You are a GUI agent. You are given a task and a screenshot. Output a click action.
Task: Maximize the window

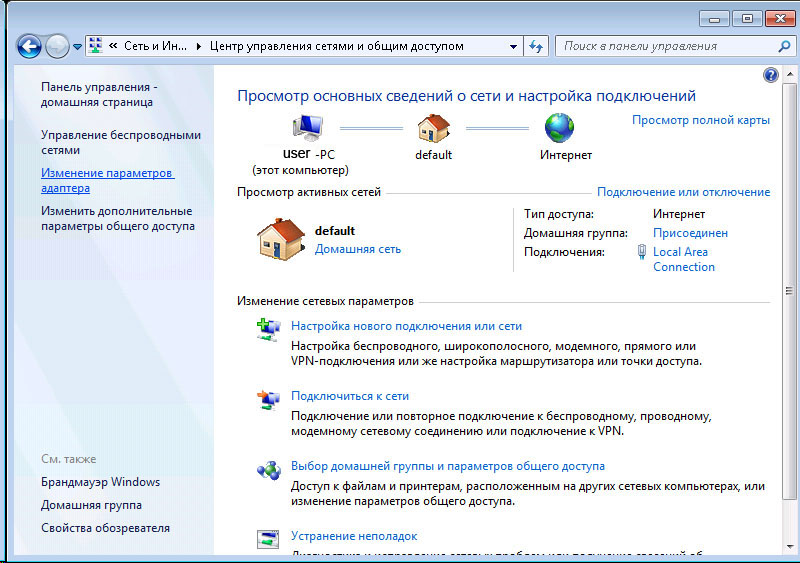click(747, 19)
